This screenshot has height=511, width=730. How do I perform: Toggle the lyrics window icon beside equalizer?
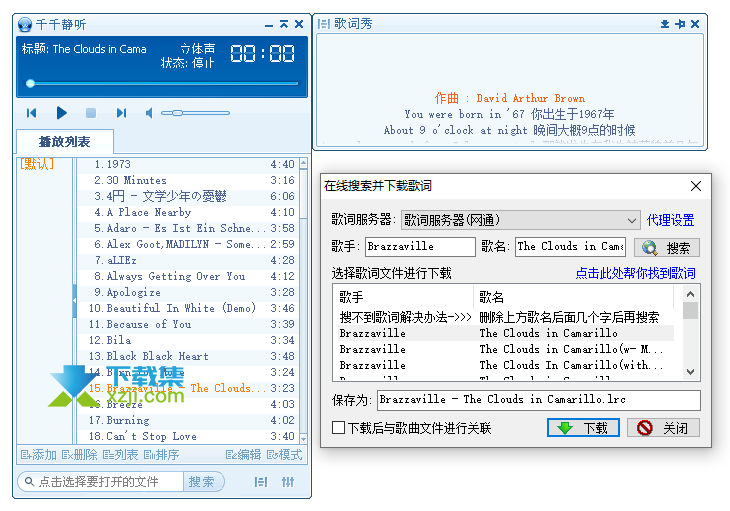[x=261, y=482]
